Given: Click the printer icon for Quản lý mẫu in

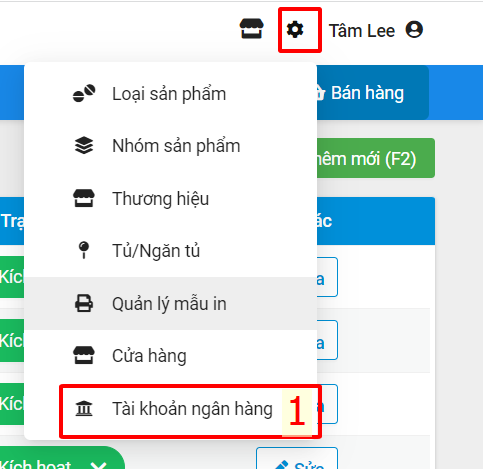Looking at the screenshot, I should click(x=84, y=303).
